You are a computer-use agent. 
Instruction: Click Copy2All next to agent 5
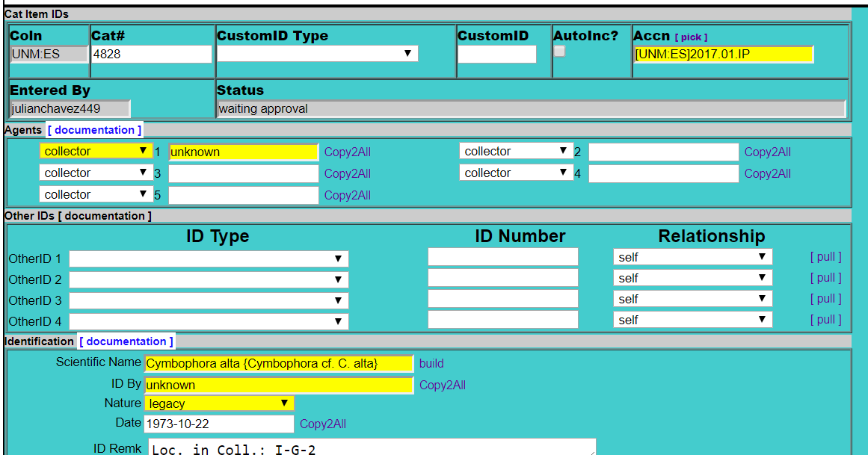pos(348,195)
